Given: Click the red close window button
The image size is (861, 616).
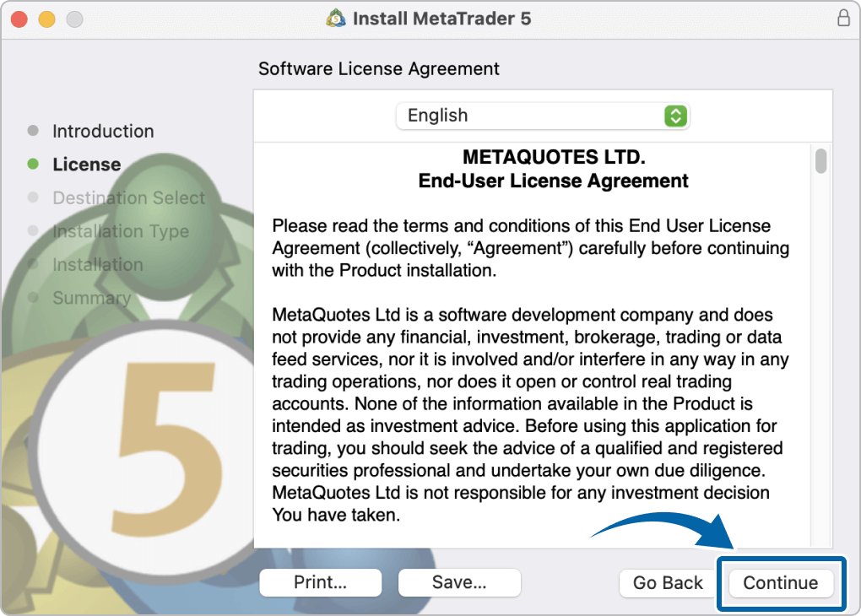Looking at the screenshot, I should coord(19,19).
